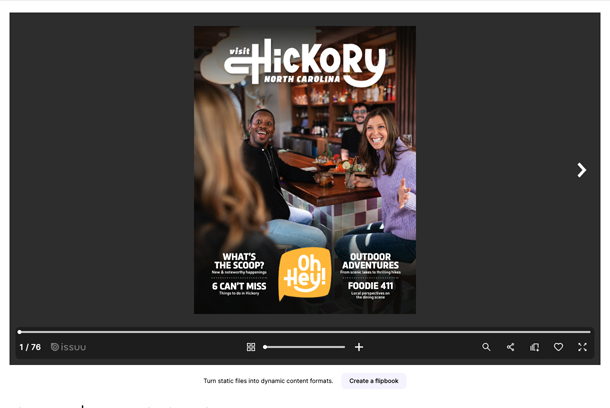Click the 'Turn static files into dynamic content formats.' text
Viewport: 610px width, 408px height.
coord(268,381)
